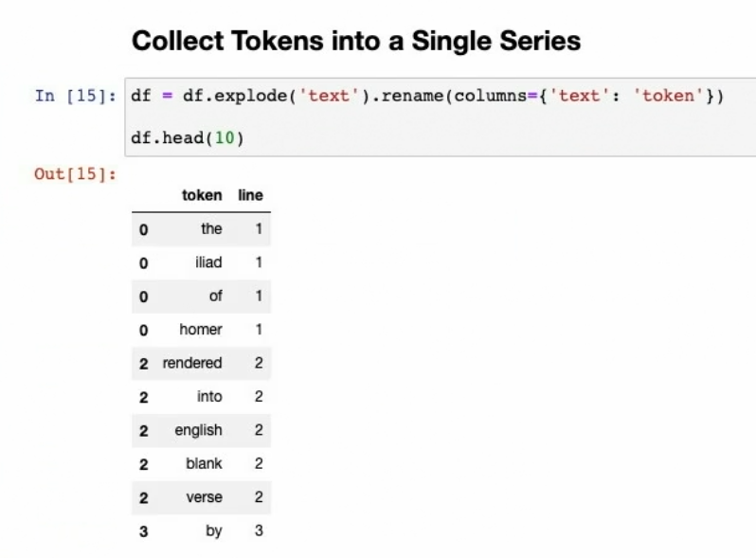The width and height of the screenshot is (756, 558).
Task: Select the 'rendered' token cell
Action: (192, 363)
